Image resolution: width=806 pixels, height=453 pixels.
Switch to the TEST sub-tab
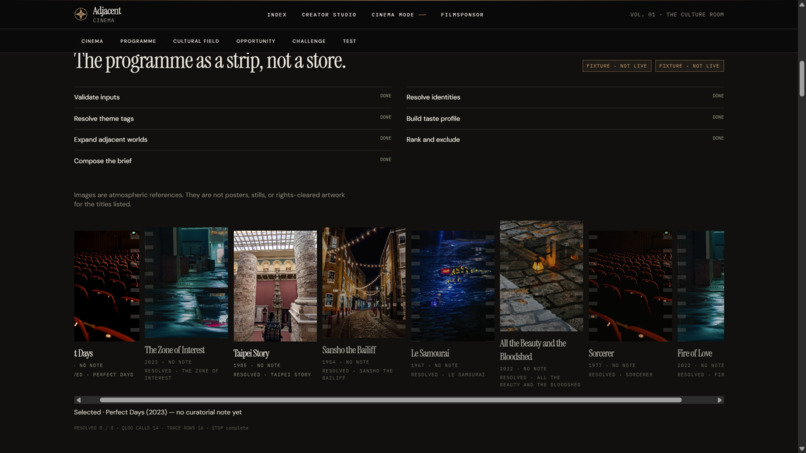(350, 41)
